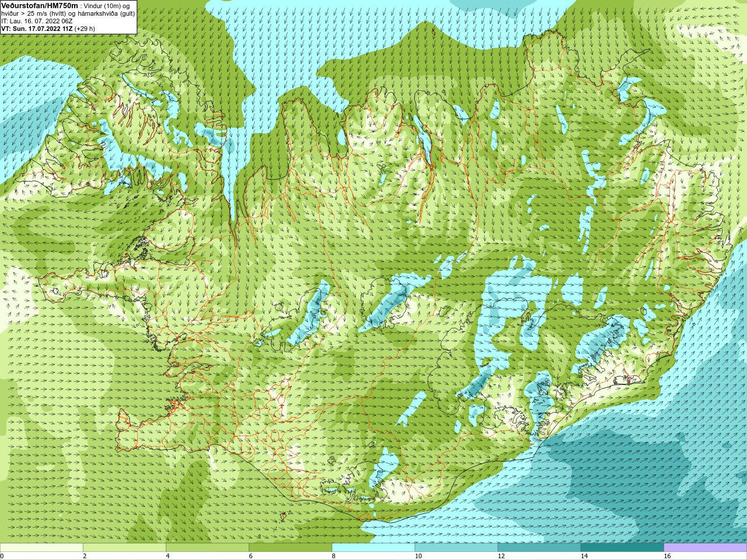Click the 'VT: Sun. 17.07.2022 11Z (+29 h)' line
This screenshot has height=560, width=747.
pos(48,29)
